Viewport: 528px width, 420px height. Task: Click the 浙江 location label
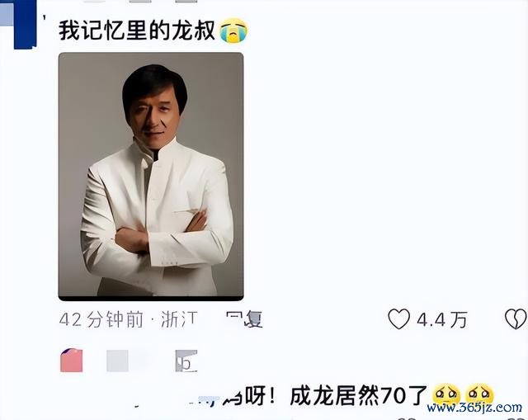click(x=179, y=319)
